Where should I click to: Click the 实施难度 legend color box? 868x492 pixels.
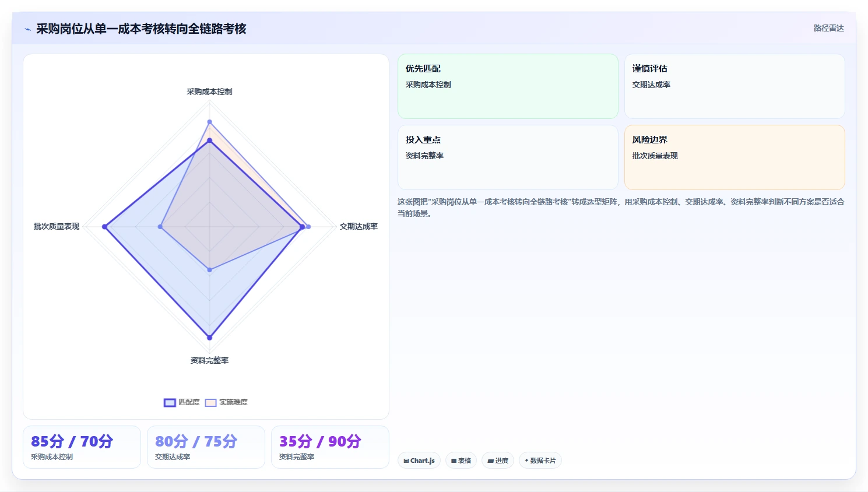[x=210, y=402]
